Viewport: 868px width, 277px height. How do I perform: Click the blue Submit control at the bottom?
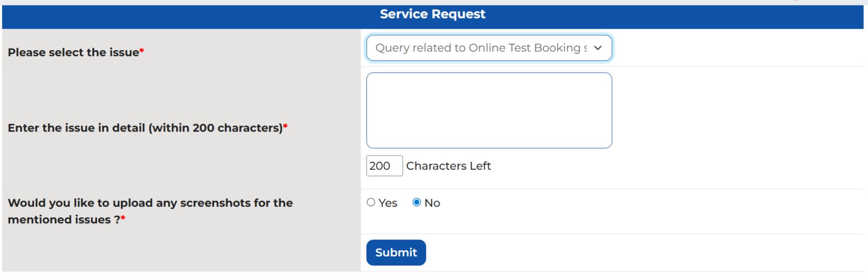(396, 252)
